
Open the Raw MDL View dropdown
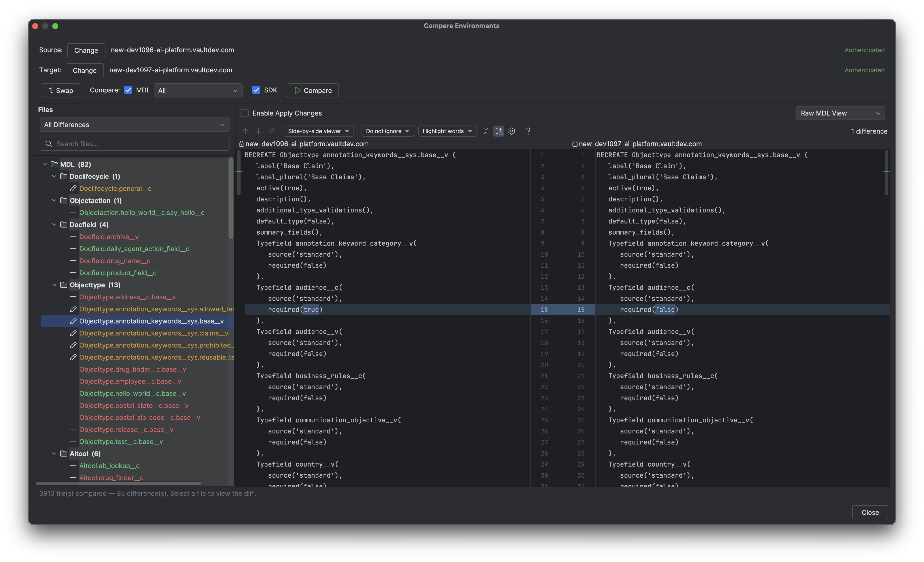click(x=840, y=113)
